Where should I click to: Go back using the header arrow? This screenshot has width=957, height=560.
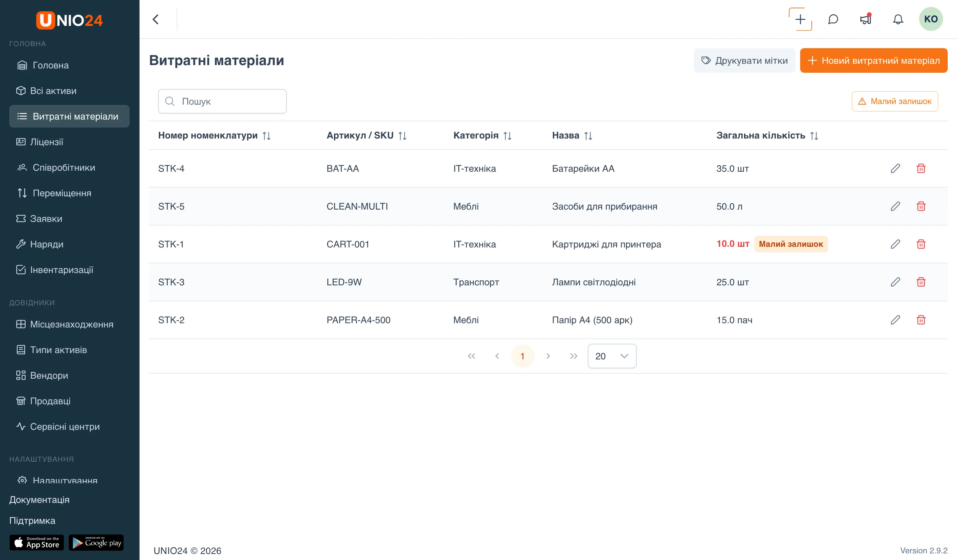point(156,19)
